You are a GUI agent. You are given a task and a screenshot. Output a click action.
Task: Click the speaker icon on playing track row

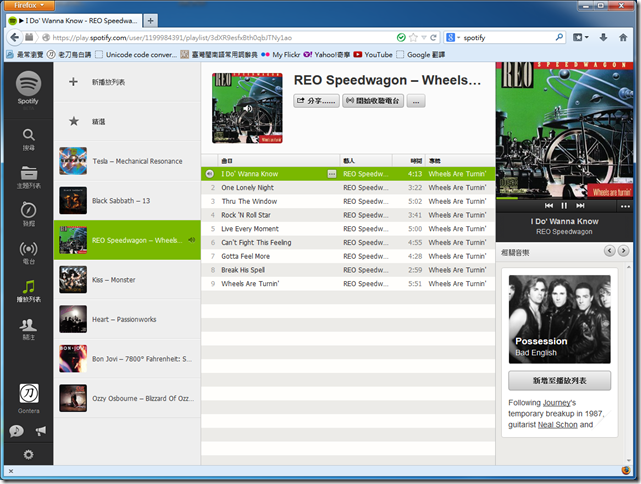point(210,174)
